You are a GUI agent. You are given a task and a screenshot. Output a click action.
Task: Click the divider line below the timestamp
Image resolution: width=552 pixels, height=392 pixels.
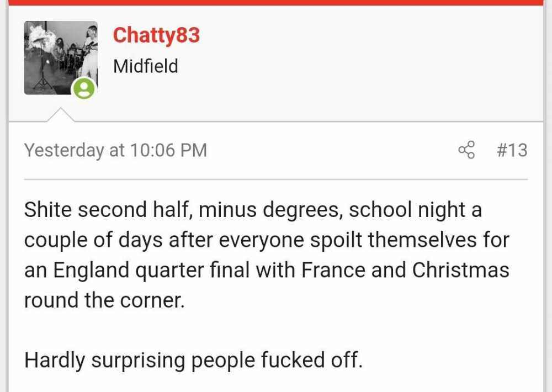pos(276,179)
